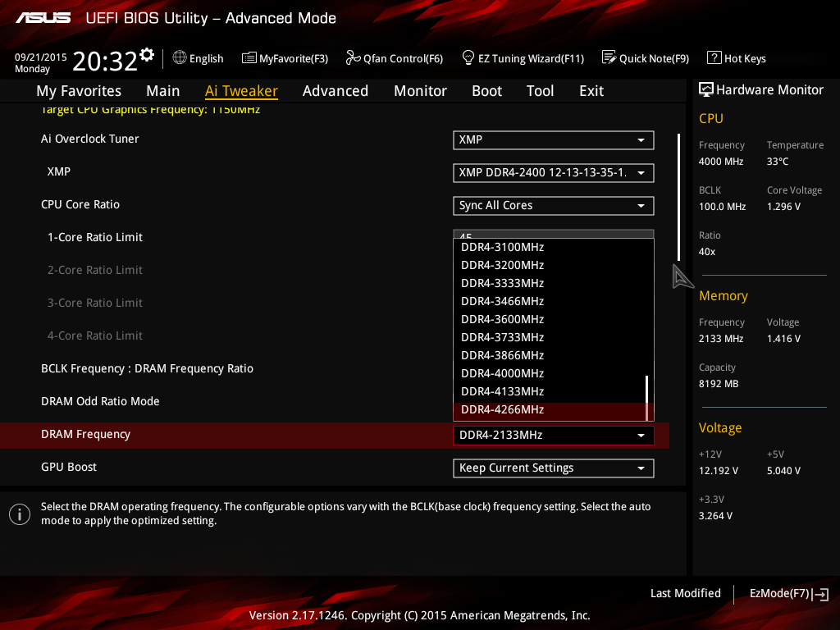840x630 pixels.
Task: Click main settings page scrollbar
Action: point(678,197)
